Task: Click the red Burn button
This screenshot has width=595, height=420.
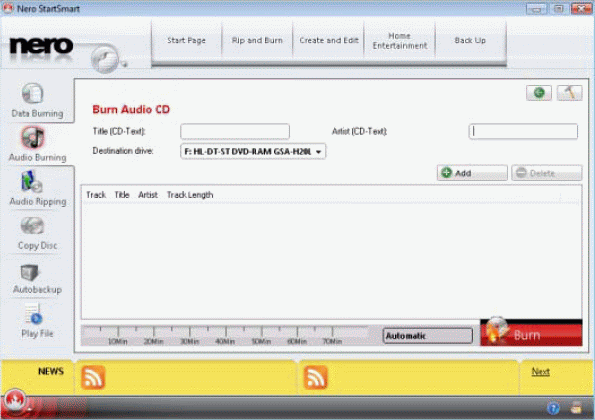Action: (531, 333)
